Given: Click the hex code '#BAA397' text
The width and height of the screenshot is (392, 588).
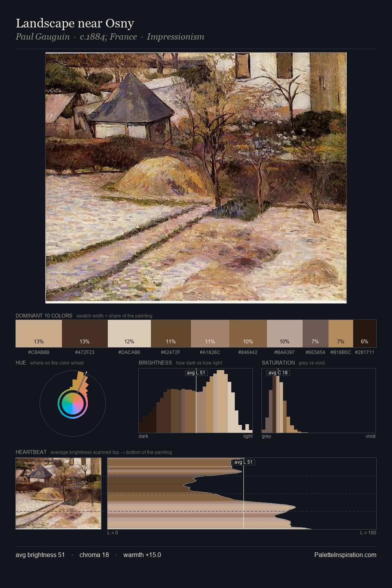Looking at the screenshot, I should pyautogui.click(x=285, y=352).
